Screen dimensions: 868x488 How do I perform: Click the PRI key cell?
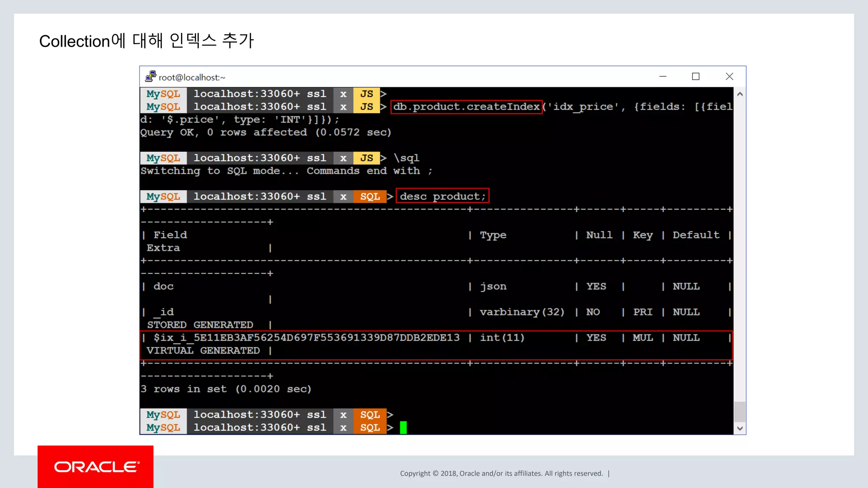click(643, 312)
